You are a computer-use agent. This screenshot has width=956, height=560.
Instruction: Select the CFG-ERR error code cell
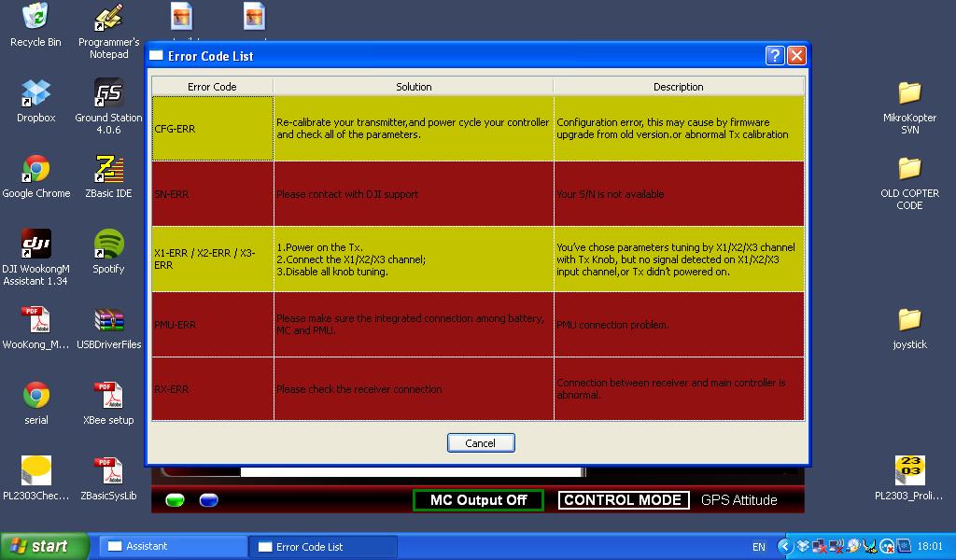[x=212, y=129]
